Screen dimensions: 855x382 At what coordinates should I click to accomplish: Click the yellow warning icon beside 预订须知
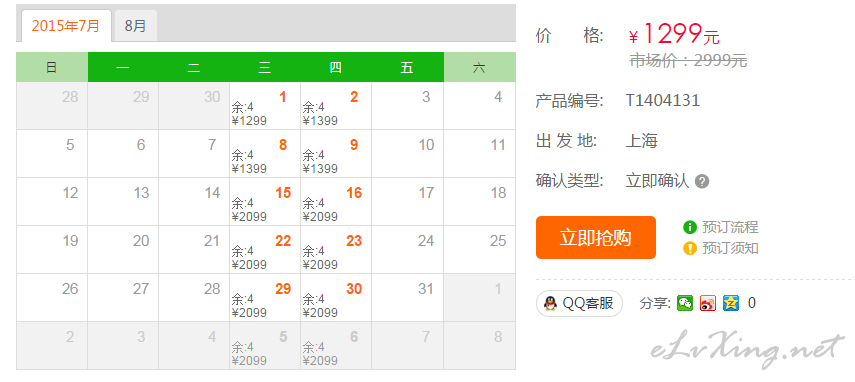(x=690, y=248)
